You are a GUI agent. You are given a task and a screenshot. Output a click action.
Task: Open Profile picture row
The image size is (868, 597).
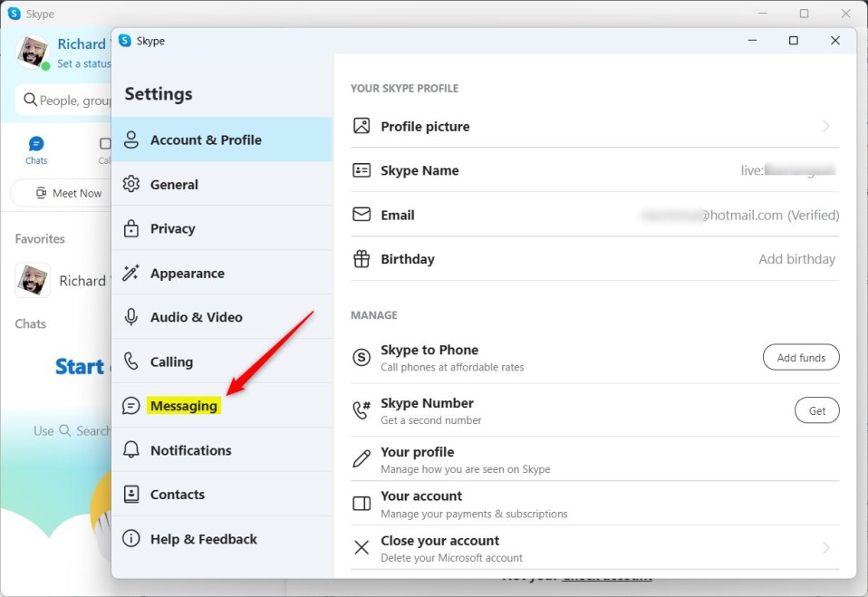point(595,126)
